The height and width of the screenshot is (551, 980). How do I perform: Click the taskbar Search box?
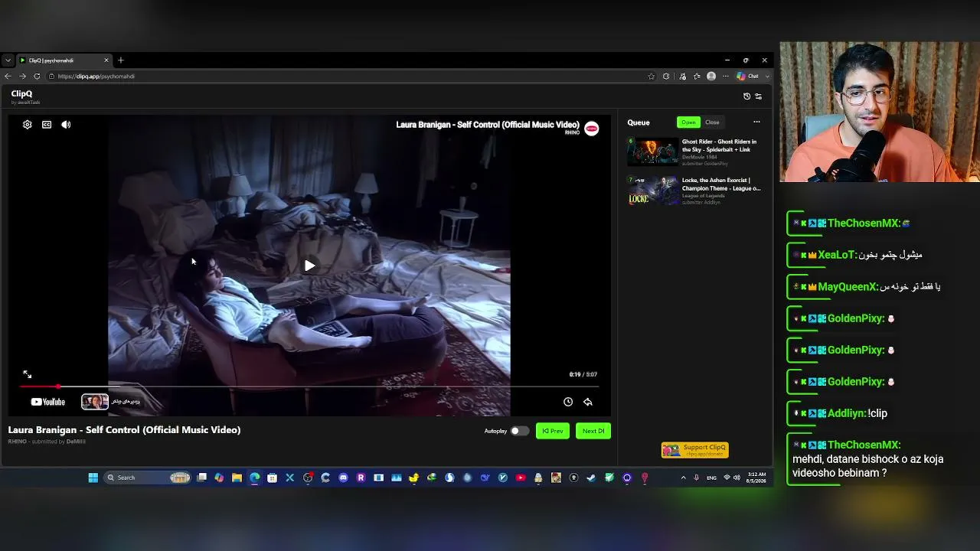148,478
